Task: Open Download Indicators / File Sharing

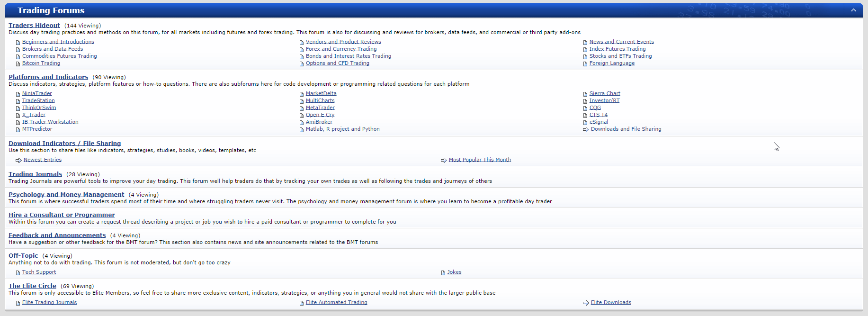Action: (x=64, y=144)
